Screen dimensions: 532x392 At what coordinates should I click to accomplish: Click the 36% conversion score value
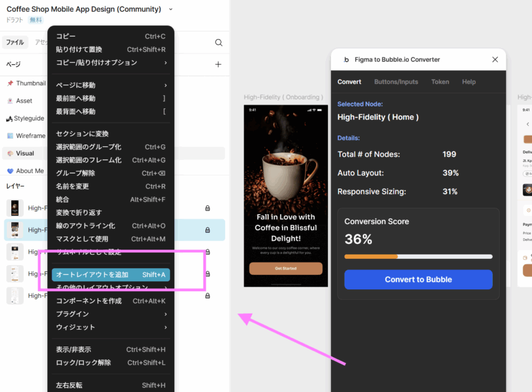(x=358, y=240)
